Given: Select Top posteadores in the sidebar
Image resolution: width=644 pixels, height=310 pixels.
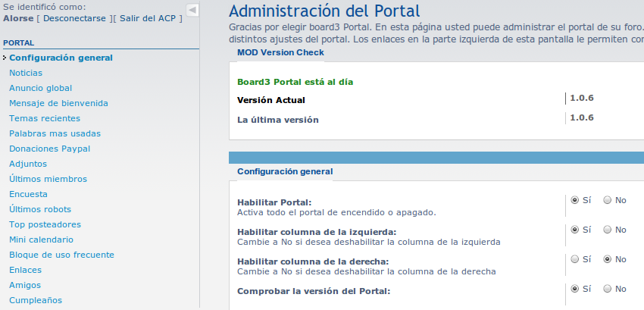Looking at the screenshot, I should 45,224.
